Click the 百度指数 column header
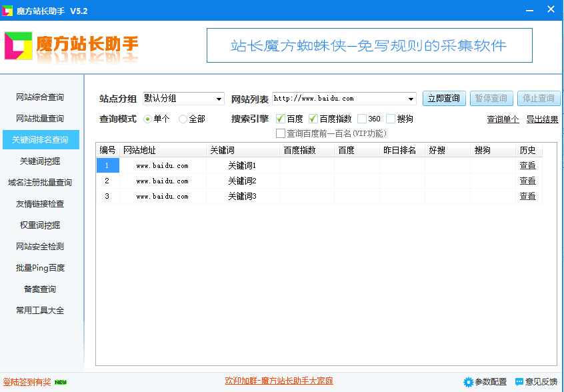 click(299, 150)
